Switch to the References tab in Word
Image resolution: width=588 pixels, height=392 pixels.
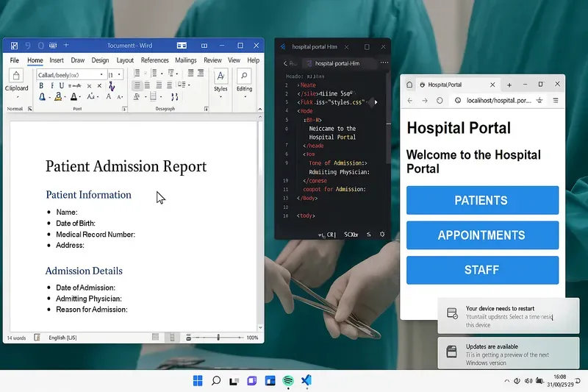pos(154,60)
